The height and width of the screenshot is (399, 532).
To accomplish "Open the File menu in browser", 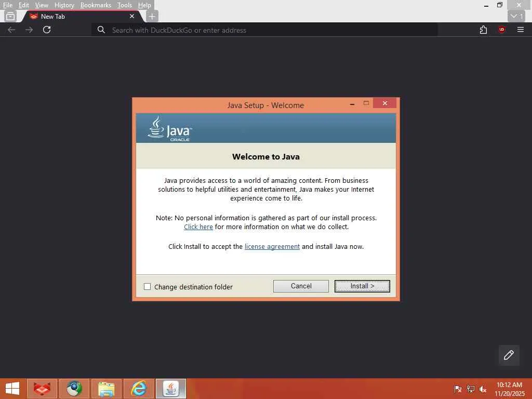I will tap(7, 5).
